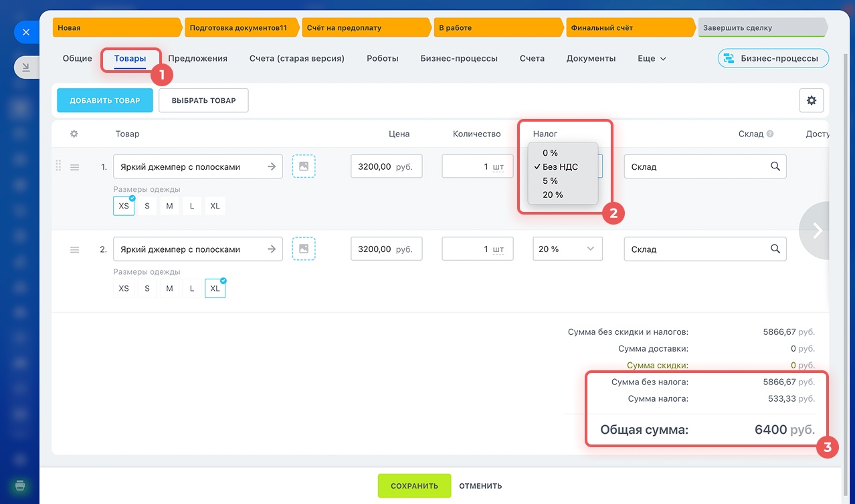855x504 pixels.
Task: Click the green СОХРАНИТЬ button
Action: [x=414, y=486]
